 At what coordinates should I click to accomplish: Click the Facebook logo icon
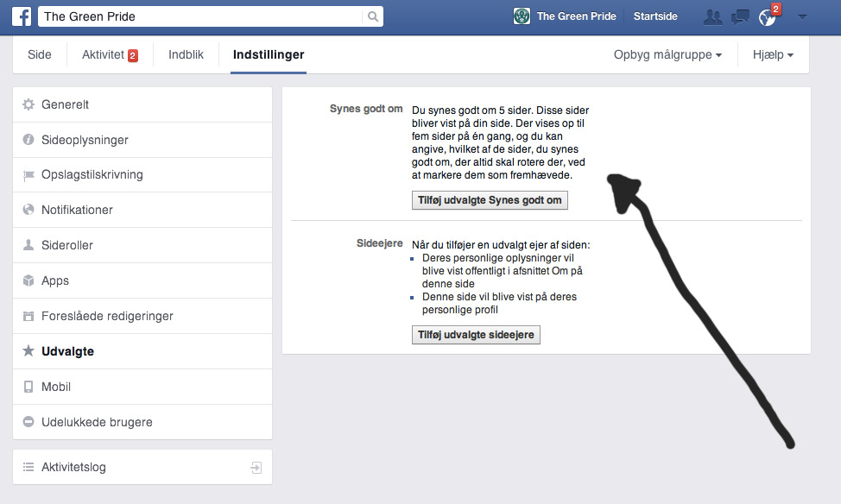pyautogui.click(x=21, y=16)
